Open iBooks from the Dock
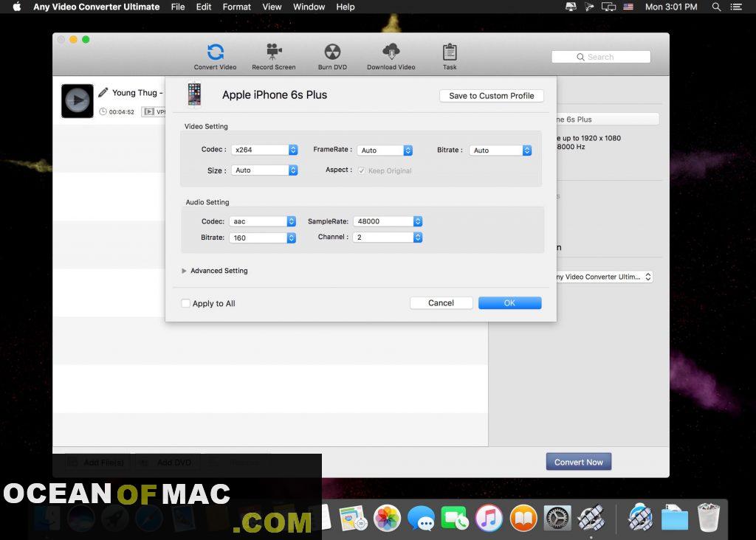 click(523, 519)
